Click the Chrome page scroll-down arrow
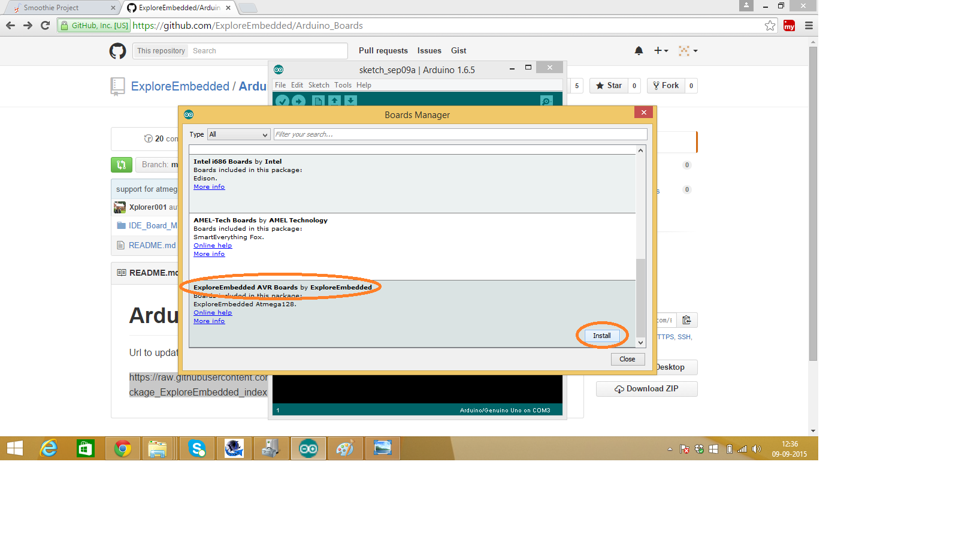The height and width of the screenshot is (537, 980). point(813,431)
